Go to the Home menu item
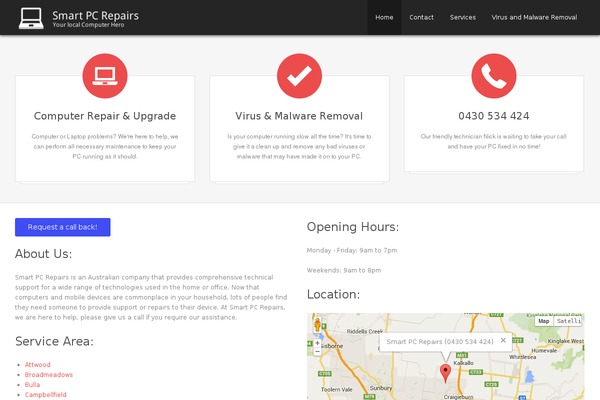The width and height of the screenshot is (600, 400). point(384,17)
